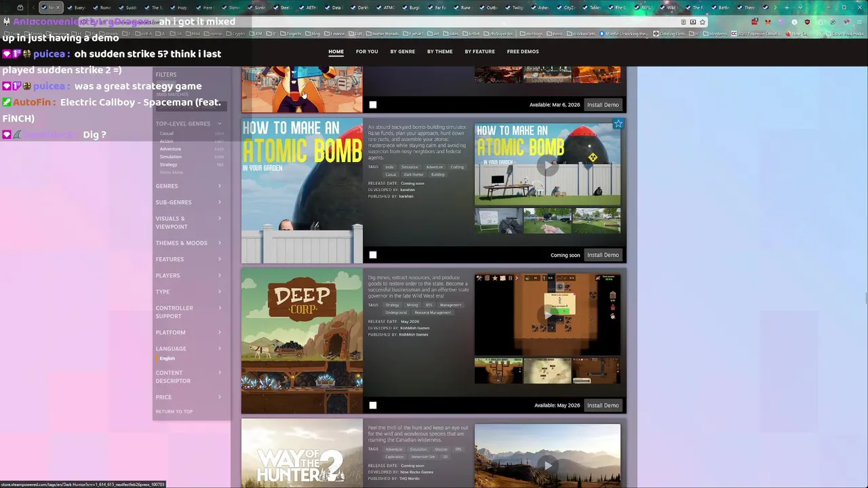Click the Building tag on Atomic Bomb
This screenshot has width=868, height=488.
pos(438,175)
